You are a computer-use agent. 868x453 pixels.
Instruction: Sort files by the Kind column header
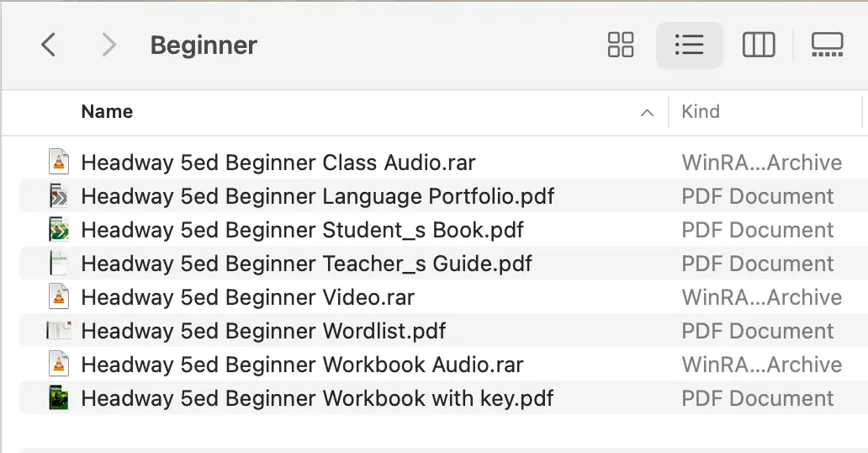(x=701, y=111)
